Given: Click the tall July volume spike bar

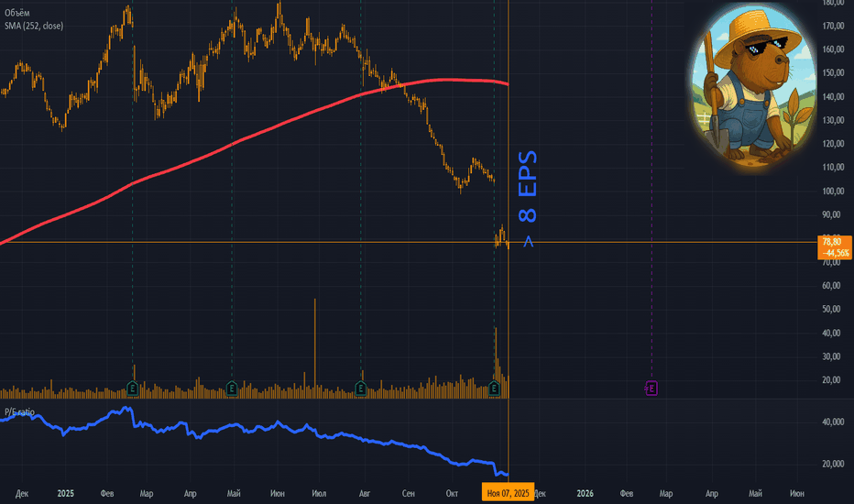Looking at the screenshot, I should [314, 348].
